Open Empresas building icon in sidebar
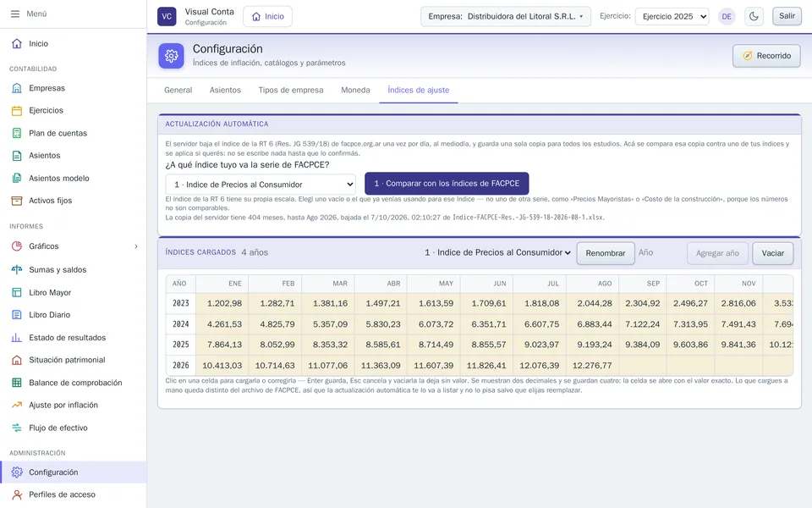This screenshot has height=508, width=812. tap(17, 88)
